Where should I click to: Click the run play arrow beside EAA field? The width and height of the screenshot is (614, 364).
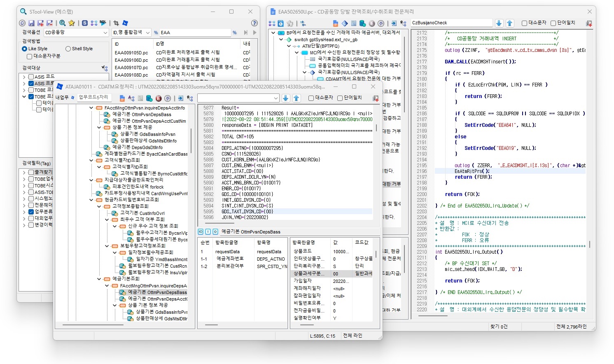(x=254, y=33)
